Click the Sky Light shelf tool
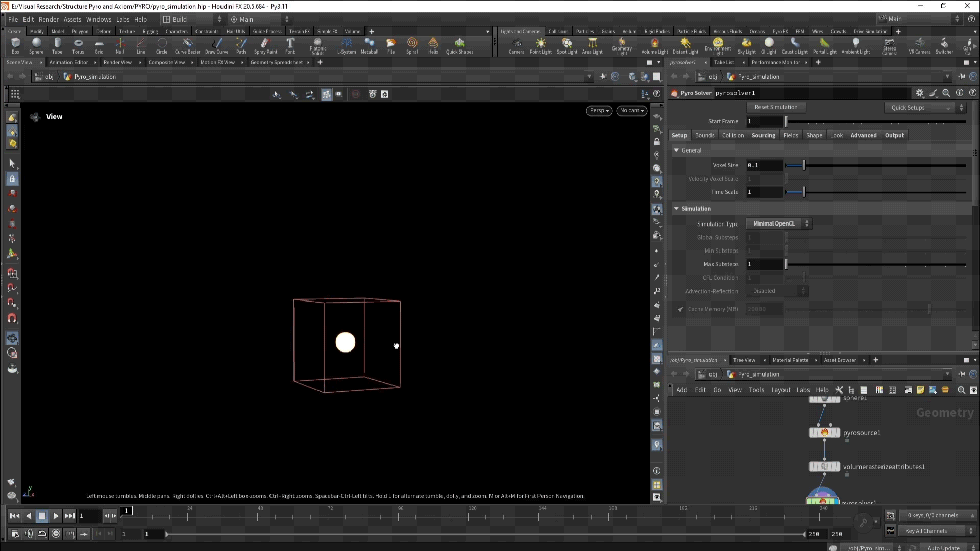The width and height of the screenshot is (980, 551). 746,45
